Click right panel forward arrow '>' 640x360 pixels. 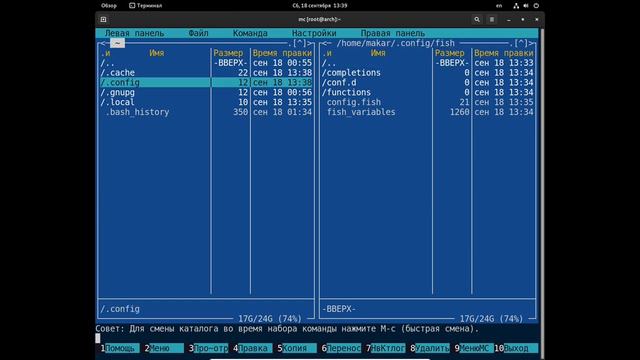[x=531, y=43]
